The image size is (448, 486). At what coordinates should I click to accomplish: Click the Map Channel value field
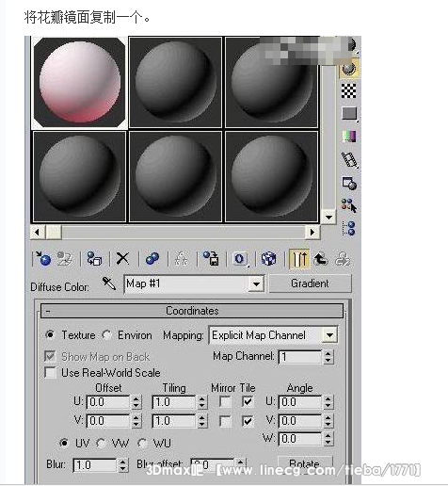click(300, 357)
